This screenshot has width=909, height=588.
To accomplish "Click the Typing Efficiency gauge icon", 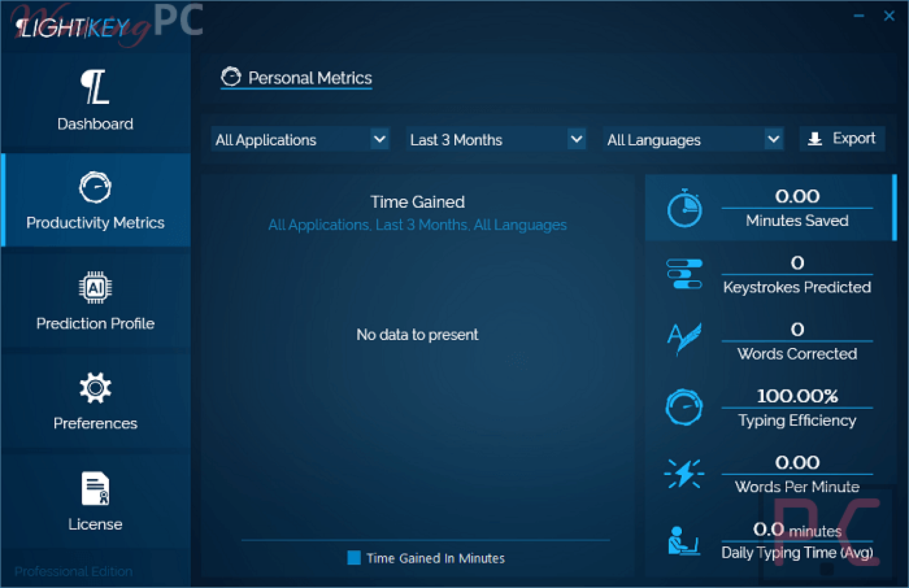I will pyautogui.click(x=684, y=407).
